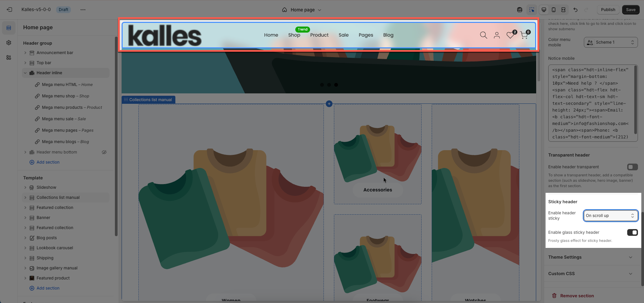The width and height of the screenshot is (644, 303).
Task: Click Product in the store navigation
Action: tap(319, 35)
